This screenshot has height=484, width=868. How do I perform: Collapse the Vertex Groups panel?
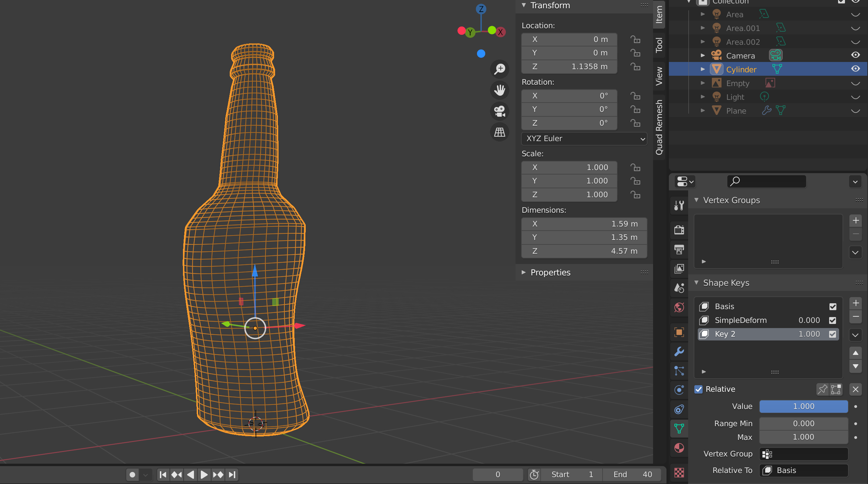(696, 200)
